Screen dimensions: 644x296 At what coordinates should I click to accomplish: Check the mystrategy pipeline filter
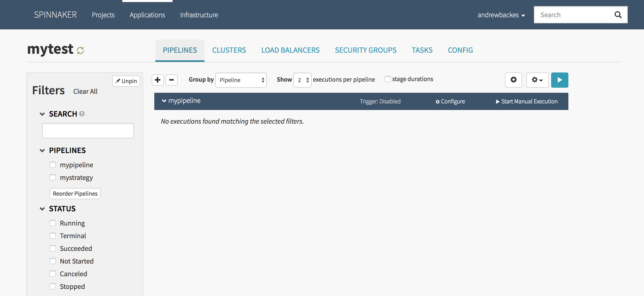tap(53, 177)
